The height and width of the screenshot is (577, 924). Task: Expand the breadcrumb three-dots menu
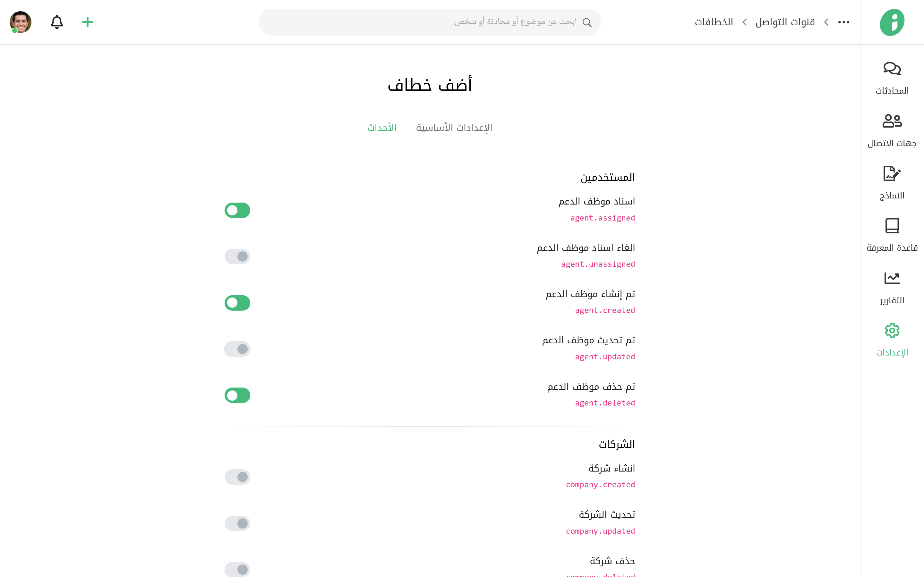point(843,22)
